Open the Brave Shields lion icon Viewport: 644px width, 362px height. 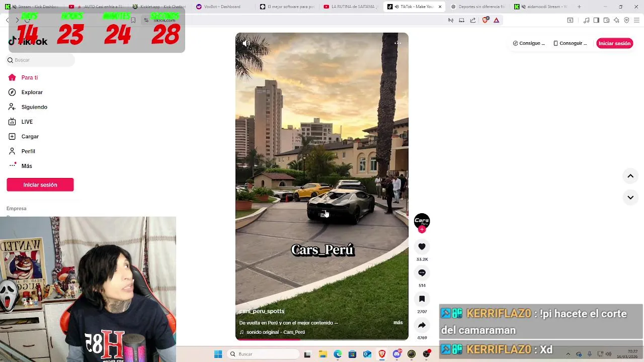(486, 20)
